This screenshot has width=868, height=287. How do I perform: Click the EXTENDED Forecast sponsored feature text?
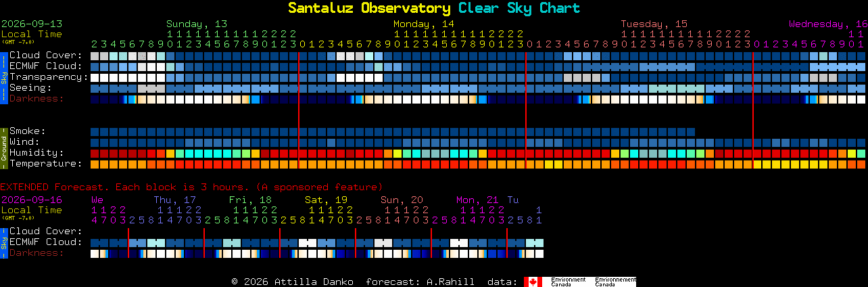191,186
